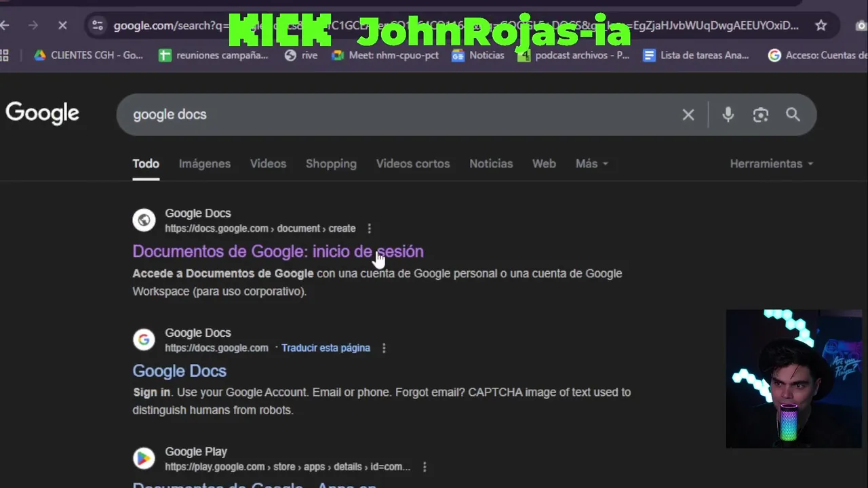Switch to the Web tab
The width and height of the screenshot is (868, 488).
[x=544, y=164]
